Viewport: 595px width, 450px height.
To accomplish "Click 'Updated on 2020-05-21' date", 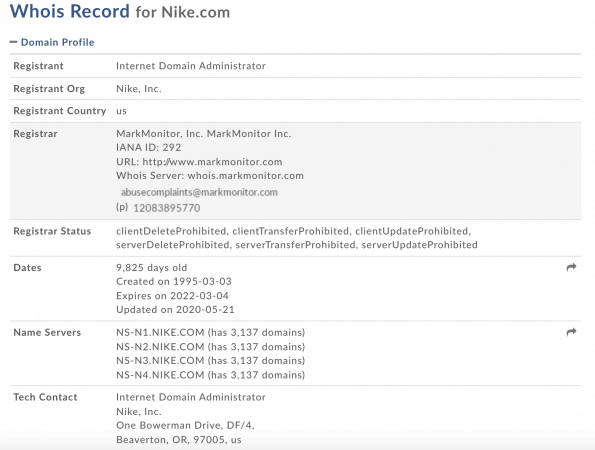I will [175, 310].
